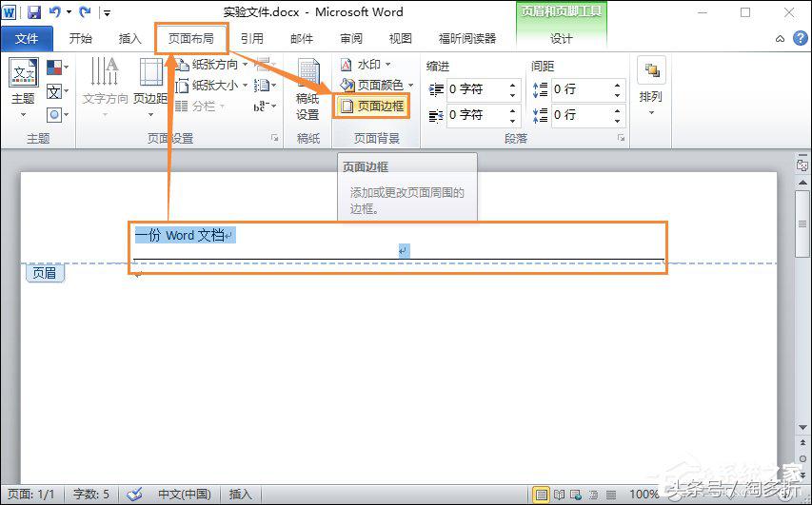
Task: Open theme colors dropdown
Action: click(x=57, y=68)
